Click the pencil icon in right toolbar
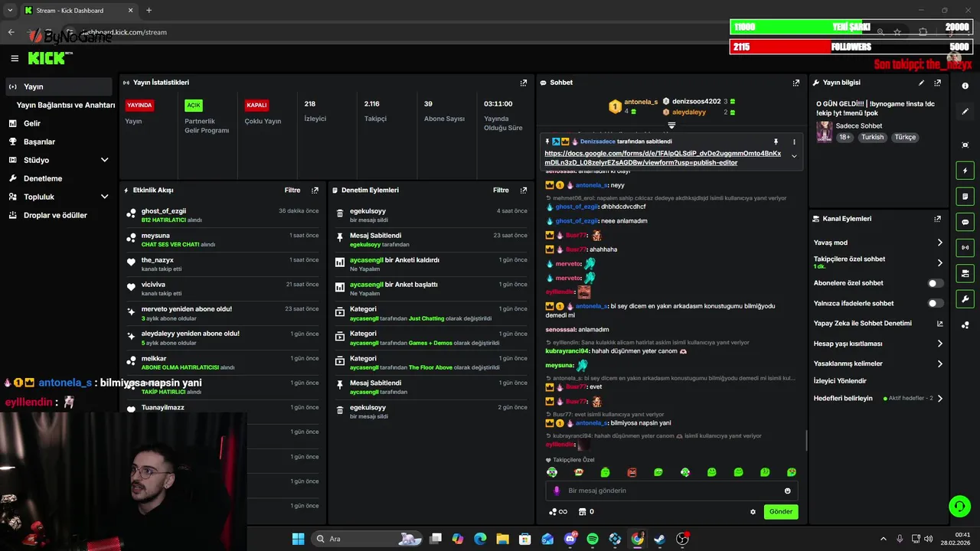The height and width of the screenshot is (551, 980). point(965,112)
